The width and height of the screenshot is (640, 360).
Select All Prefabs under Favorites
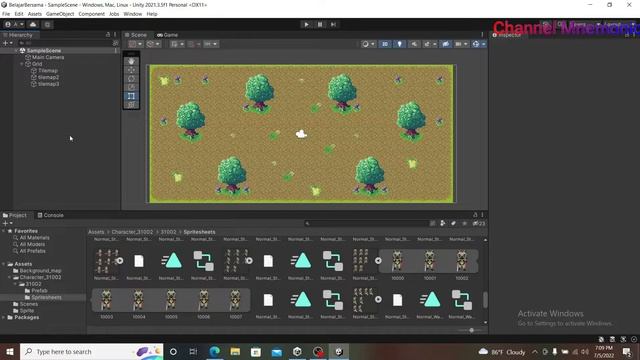coord(33,251)
